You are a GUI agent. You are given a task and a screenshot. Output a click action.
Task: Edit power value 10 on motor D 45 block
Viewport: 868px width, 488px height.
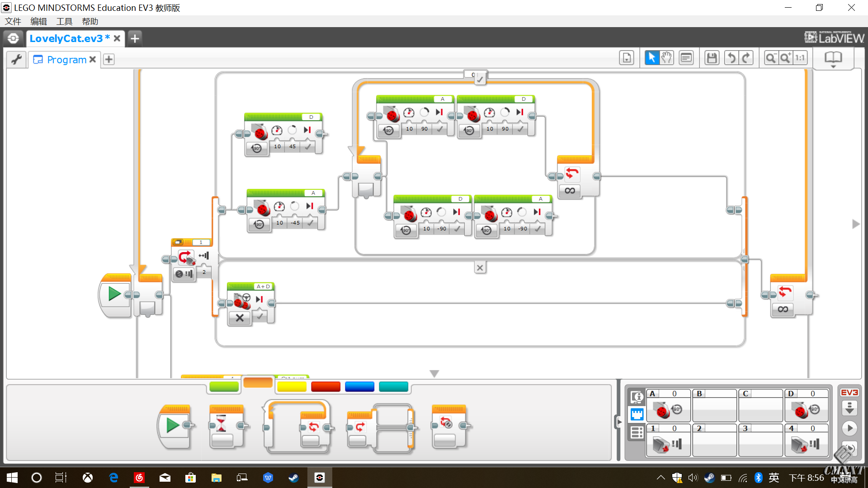click(278, 146)
